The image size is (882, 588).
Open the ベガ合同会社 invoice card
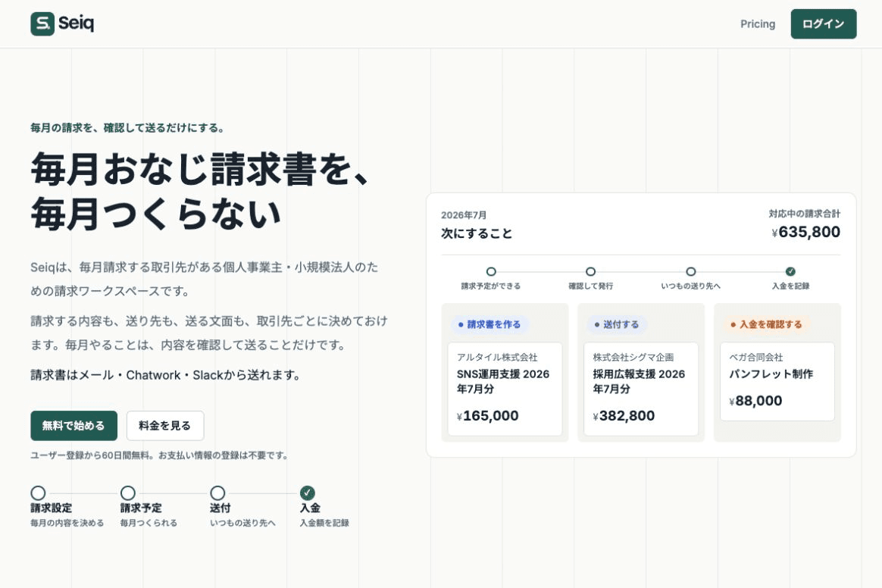777,381
